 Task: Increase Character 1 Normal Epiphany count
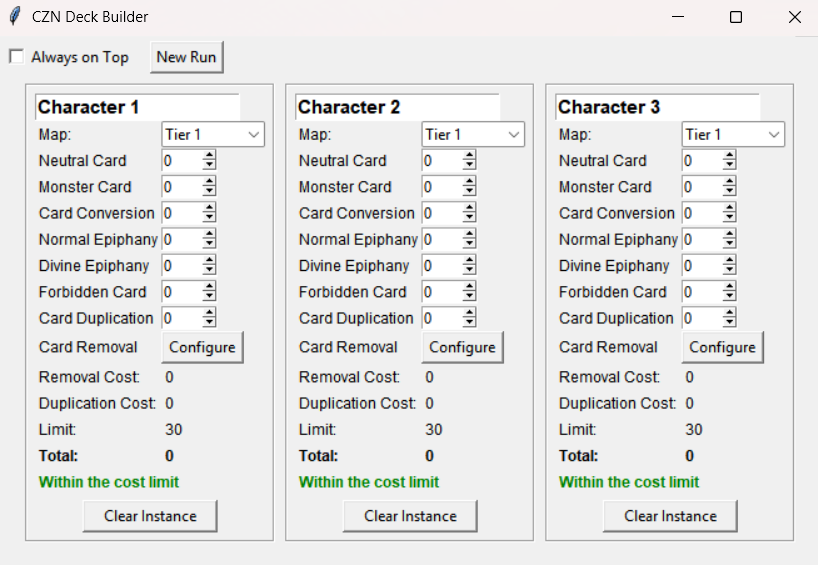click(x=209, y=233)
